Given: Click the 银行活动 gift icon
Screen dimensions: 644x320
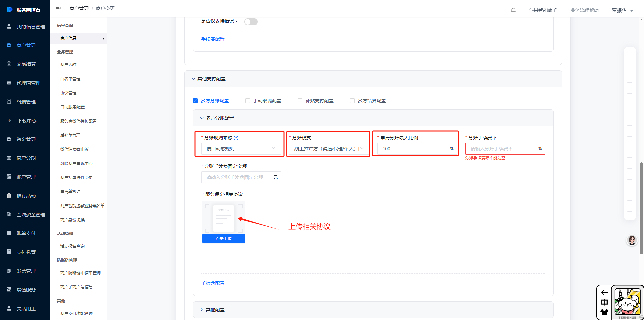Looking at the screenshot, I should (9, 195).
